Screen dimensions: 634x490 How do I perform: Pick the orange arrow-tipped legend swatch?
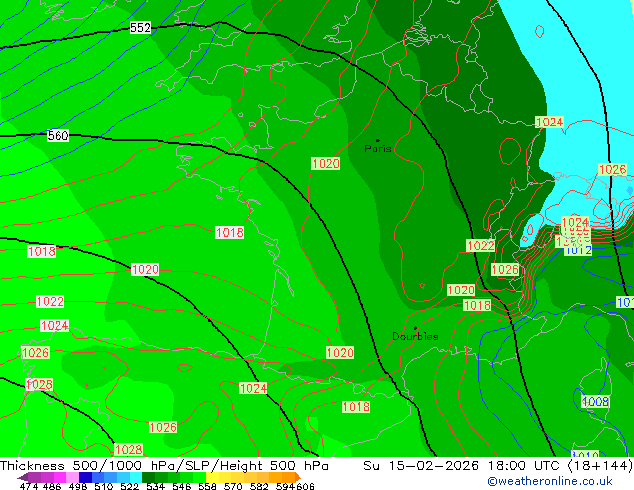tap(298, 477)
